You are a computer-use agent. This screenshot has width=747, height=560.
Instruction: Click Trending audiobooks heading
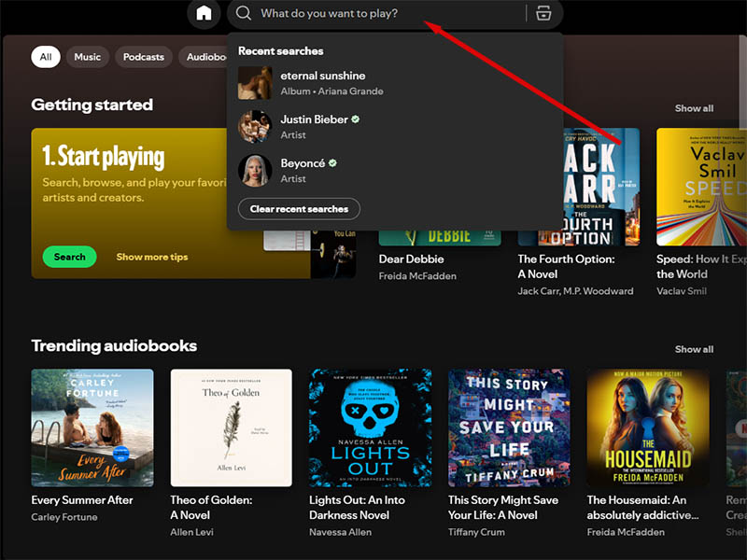coord(114,345)
